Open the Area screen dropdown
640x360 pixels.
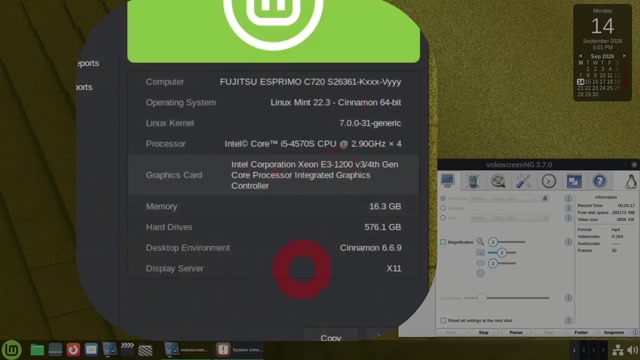(504, 218)
